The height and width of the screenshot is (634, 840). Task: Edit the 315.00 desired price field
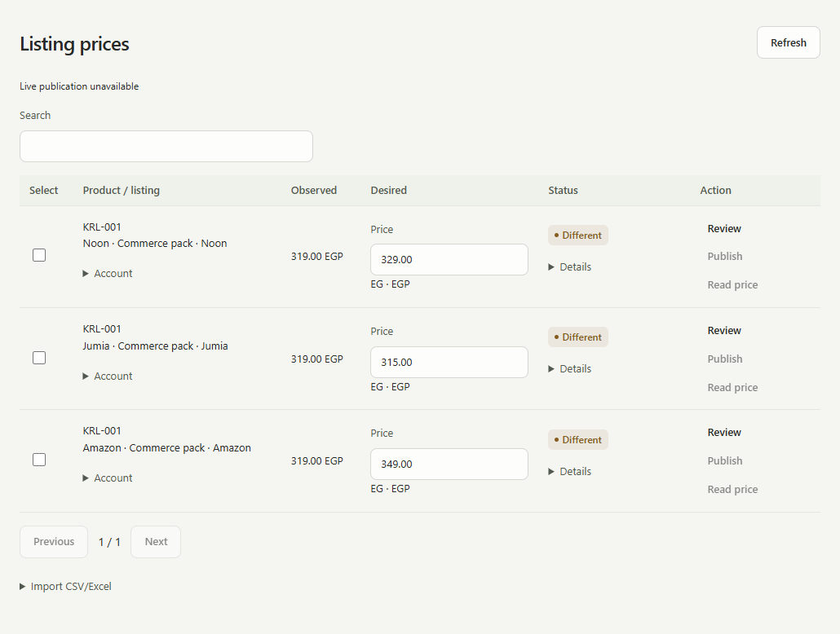pos(449,362)
